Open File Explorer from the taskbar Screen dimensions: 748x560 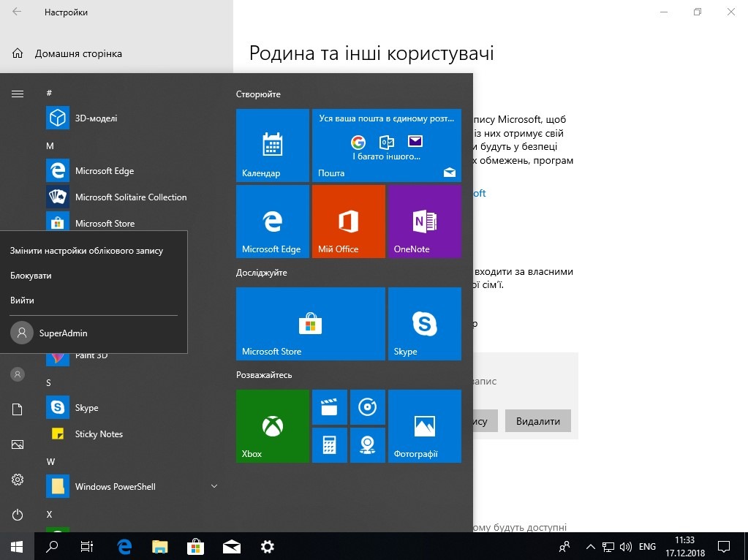[160, 546]
